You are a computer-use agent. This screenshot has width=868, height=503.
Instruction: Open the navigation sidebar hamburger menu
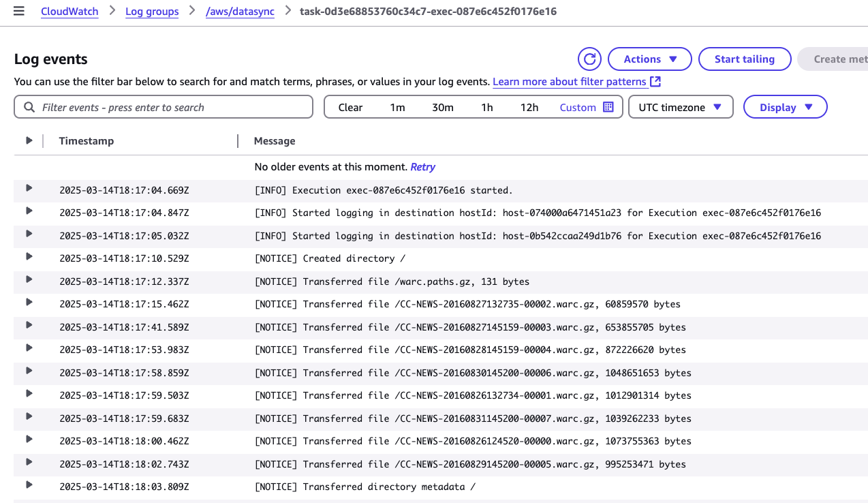19,12
